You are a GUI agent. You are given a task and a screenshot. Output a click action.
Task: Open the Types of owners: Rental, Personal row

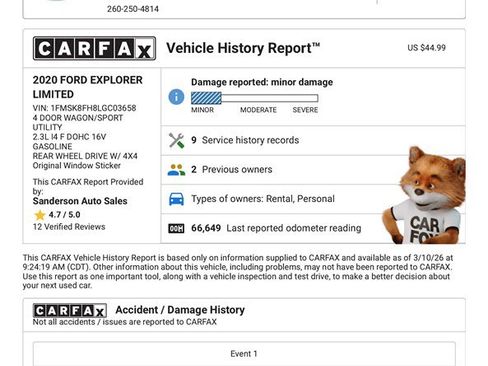[313, 199]
